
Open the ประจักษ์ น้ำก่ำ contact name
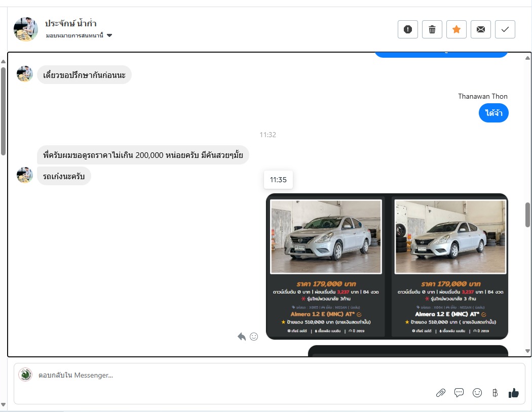click(71, 23)
